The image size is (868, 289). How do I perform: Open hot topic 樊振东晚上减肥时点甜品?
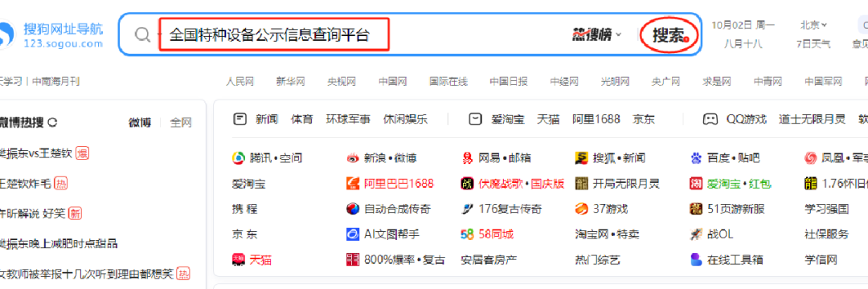[59, 244]
